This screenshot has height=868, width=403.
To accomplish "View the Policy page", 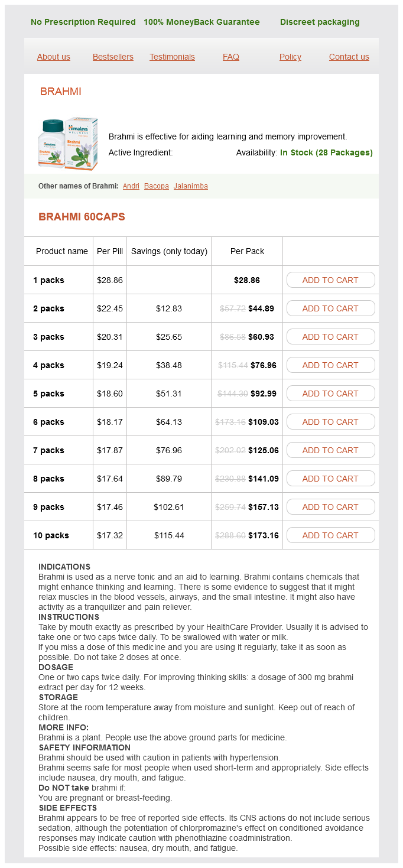I will 290,57.
